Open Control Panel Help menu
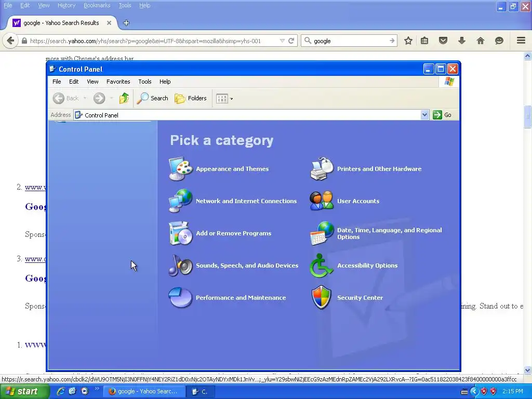The image size is (532, 399). (165, 82)
